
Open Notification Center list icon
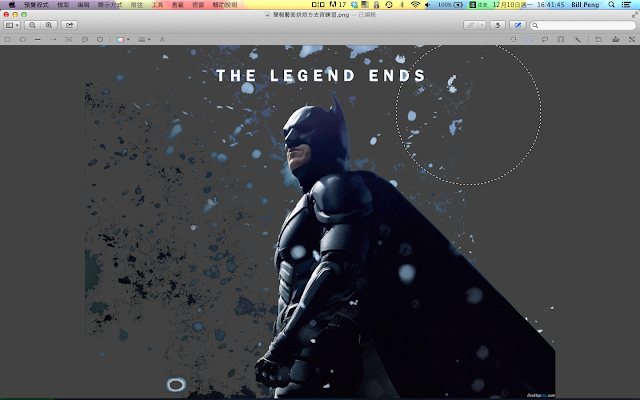626,5
